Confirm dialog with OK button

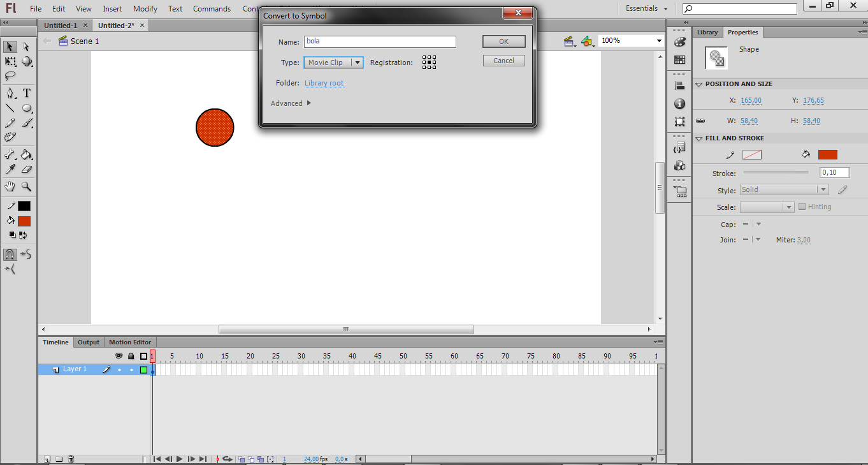tap(503, 41)
